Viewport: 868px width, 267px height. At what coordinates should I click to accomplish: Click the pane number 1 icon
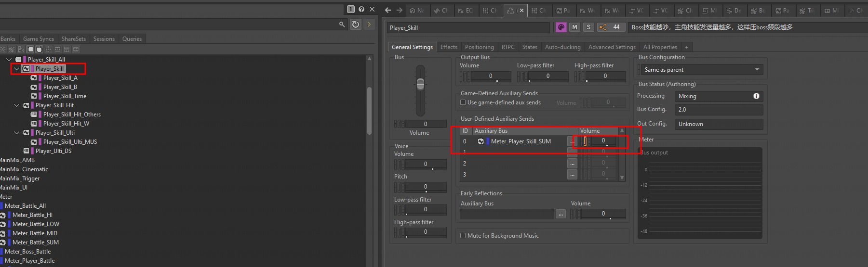(x=351, y=9)
